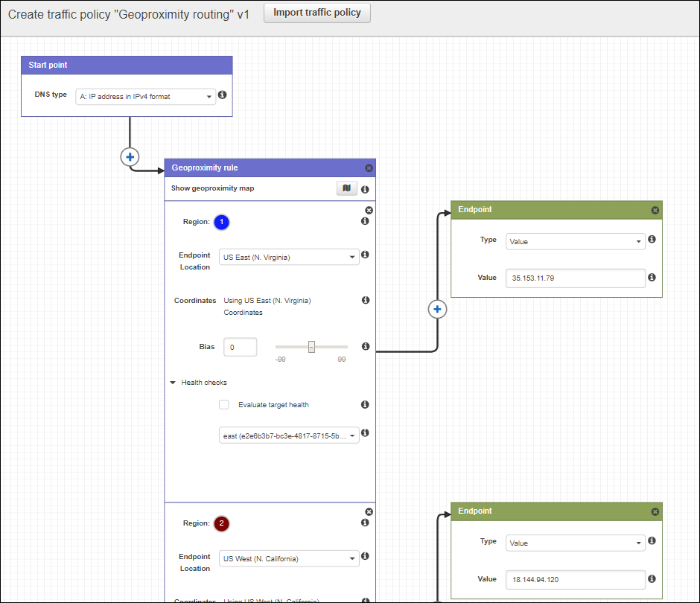View info for Evaluate target health
The width and height of the screenshot is (700, 603).
tap(365, 404)
